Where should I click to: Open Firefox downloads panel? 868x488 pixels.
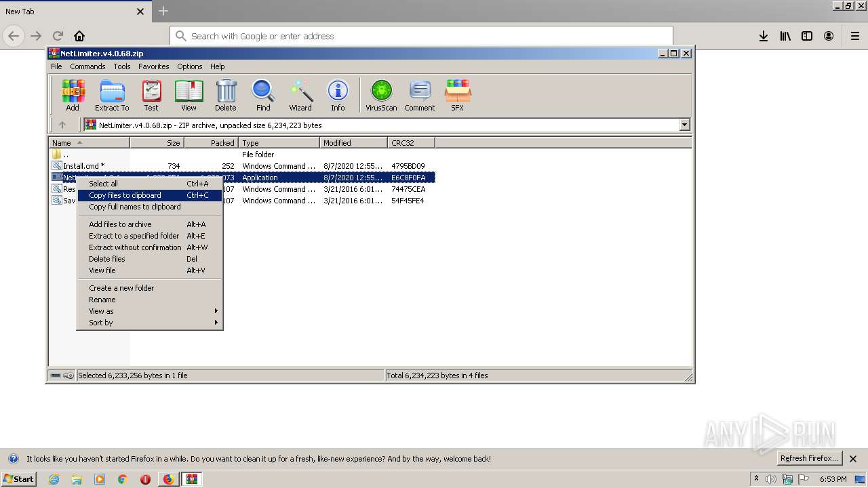764,36
